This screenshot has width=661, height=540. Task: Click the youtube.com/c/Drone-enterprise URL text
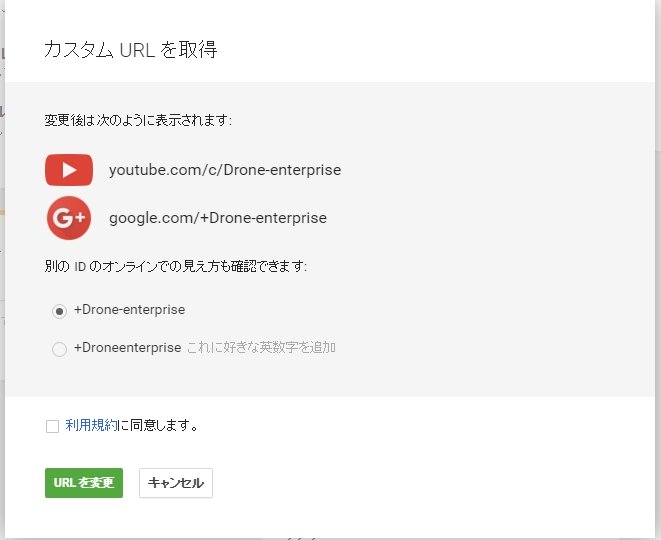[x=225, y=170]
